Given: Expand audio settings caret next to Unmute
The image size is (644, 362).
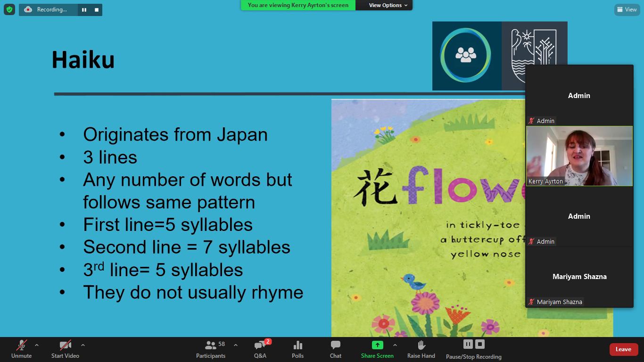Looking at the screenshot, I should pyautogui.click(x=37, y=345).
